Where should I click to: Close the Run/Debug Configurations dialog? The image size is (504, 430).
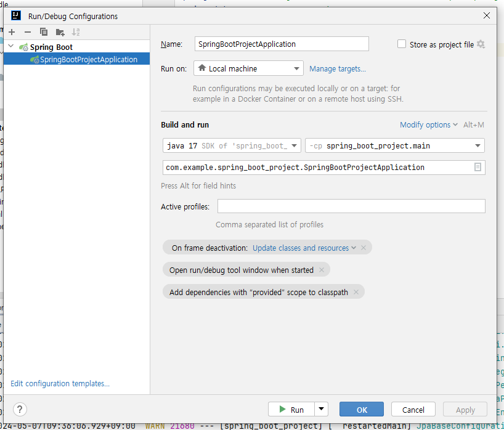tap(487, 15)
